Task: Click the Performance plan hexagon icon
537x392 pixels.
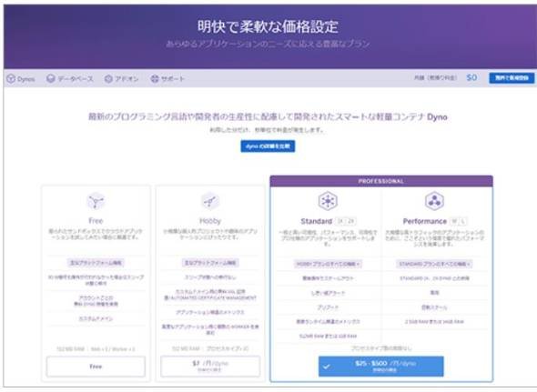Action: (x=434, y=201)
